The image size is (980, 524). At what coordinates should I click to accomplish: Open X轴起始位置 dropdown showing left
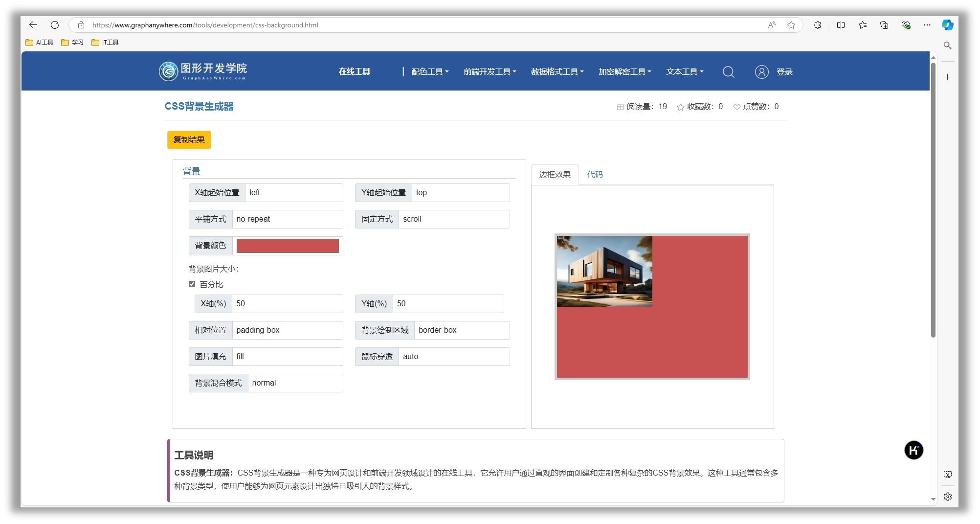(294, 193)
